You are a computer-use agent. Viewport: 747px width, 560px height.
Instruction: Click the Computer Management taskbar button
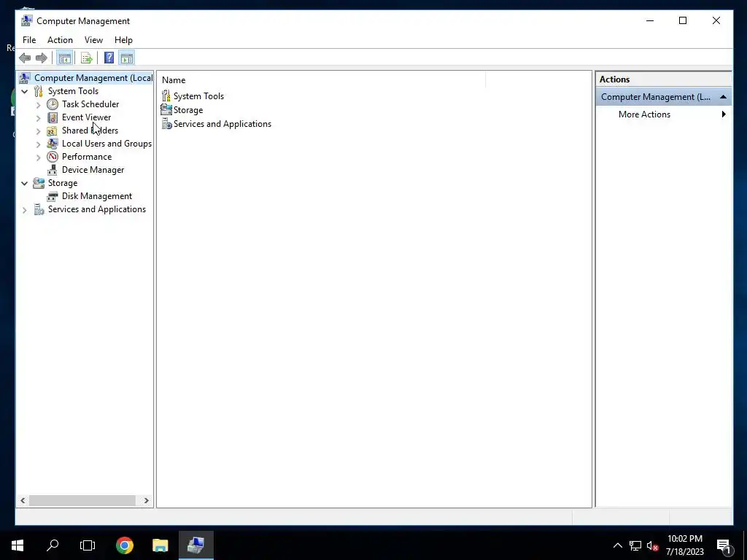click(196, 545)
